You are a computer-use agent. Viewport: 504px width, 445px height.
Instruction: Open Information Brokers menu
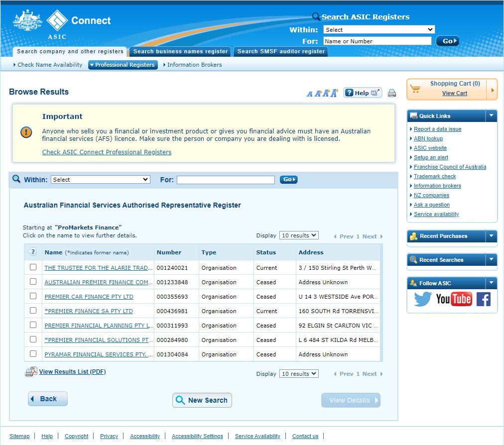pyautogui.click(x=193, y=65)
